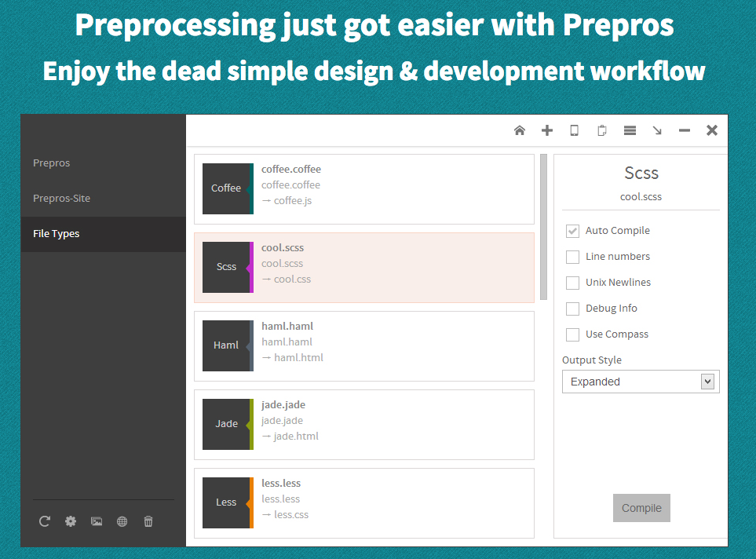The image size is (756, 559).
Task: Click the Scss heading in options panel
Action: (641, 173)
